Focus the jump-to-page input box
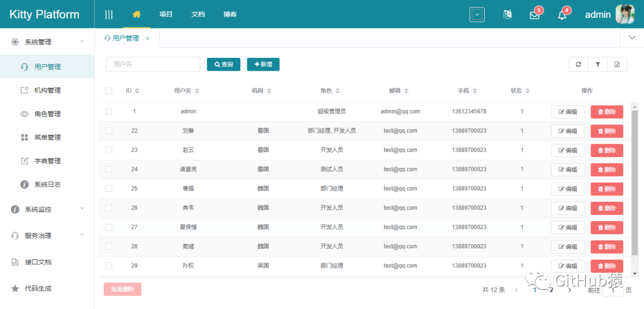Image resolution: width=644 pixels, height=309 pixels. [x=613, y=290]
